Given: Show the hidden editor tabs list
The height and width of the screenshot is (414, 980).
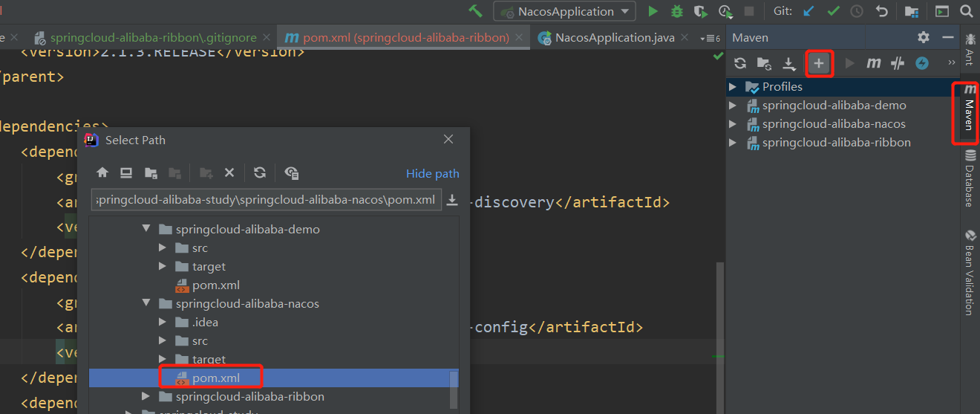Looking at the screenshot, I should 710,38.
